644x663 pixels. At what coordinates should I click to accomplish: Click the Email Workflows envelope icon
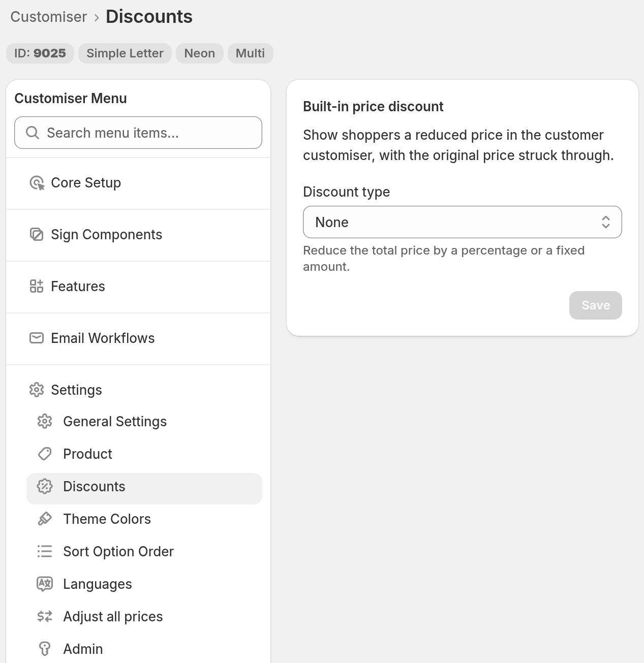[x=37, y=338]
